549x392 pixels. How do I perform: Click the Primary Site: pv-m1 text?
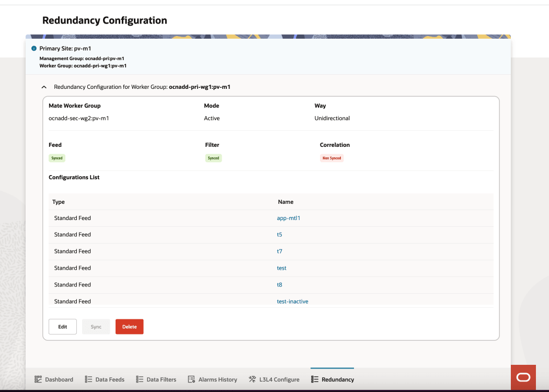(65, 49)
